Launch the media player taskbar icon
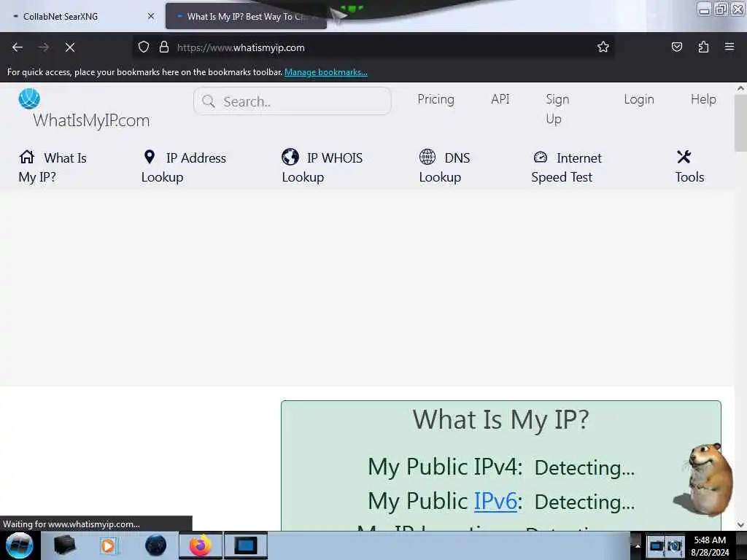The width and height of the screenshot is (747, 560). pyautogui.click(x=108, y=545)
